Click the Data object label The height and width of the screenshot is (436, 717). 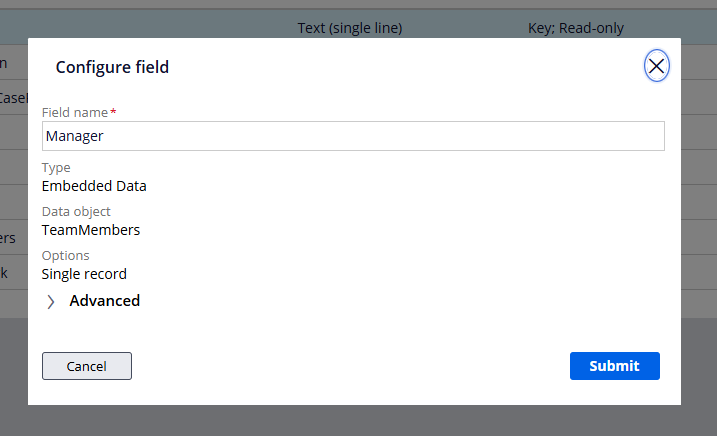tap(76, 212)
